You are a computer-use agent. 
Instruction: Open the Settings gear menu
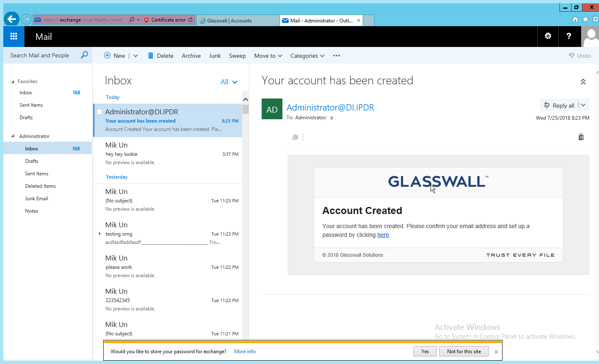point(548,36)
